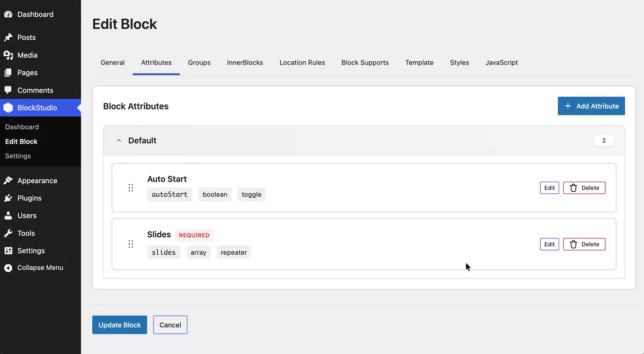Click the Plugins plug icon

coord(8,198)
